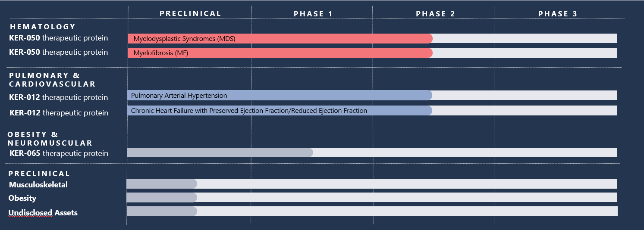Click the PHASE 3 column header

coord(557,14)
